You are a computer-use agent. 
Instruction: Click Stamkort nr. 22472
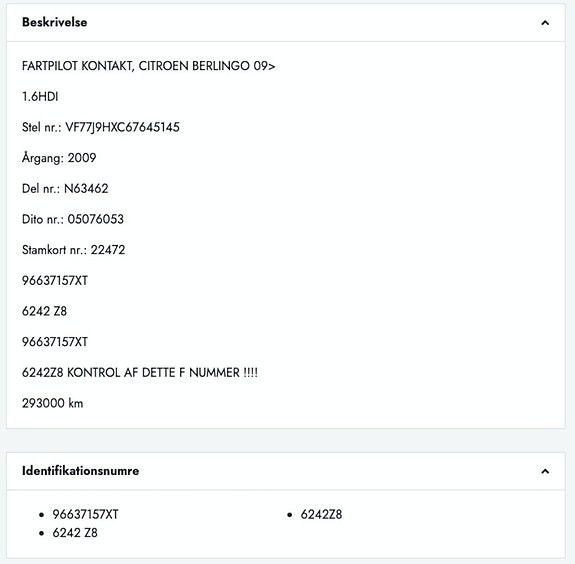pyautogui.click(x=74, y=250)
